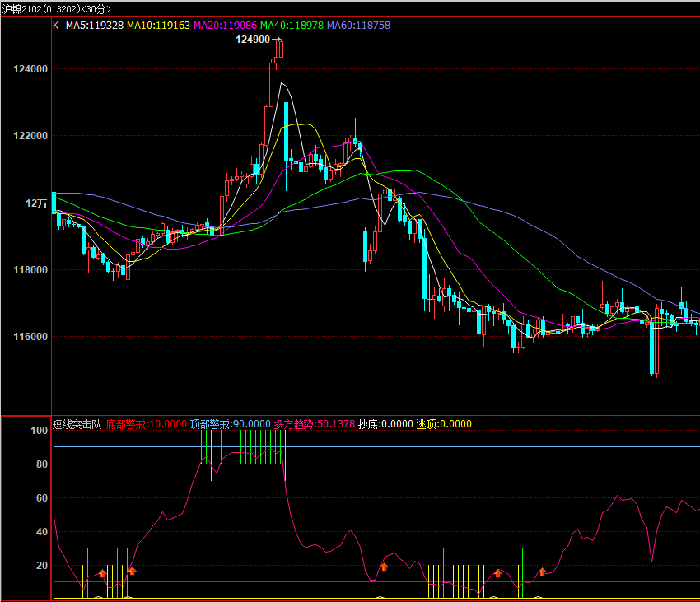Select the MA40:118978 label
Screen dimensions: 700x602
pyautogui.click(x=292, y=26)
